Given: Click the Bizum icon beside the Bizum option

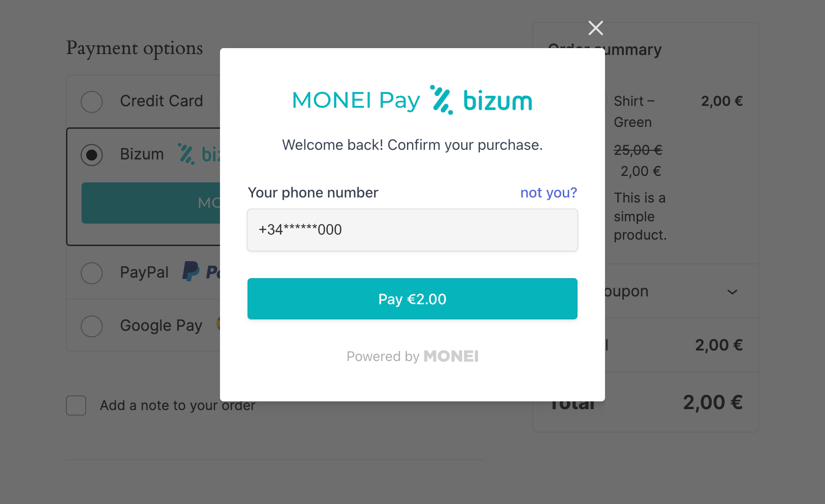Looking at the screenshot, I should pos(186,154).
